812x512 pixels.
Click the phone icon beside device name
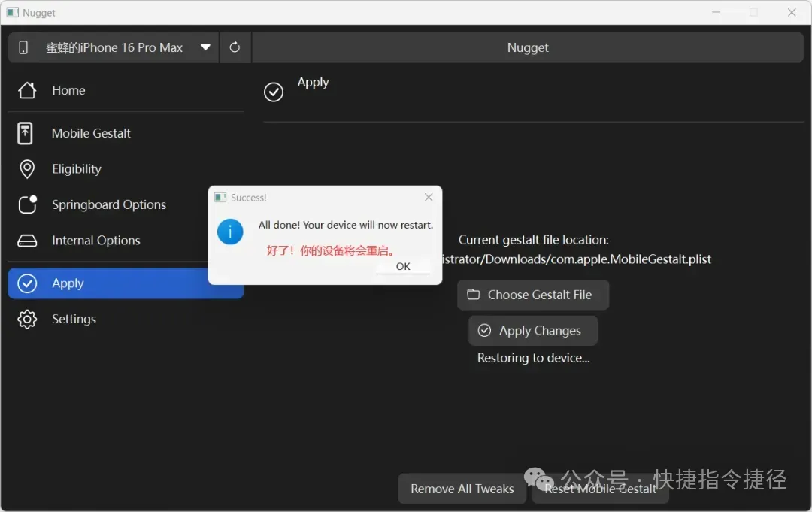23,47
